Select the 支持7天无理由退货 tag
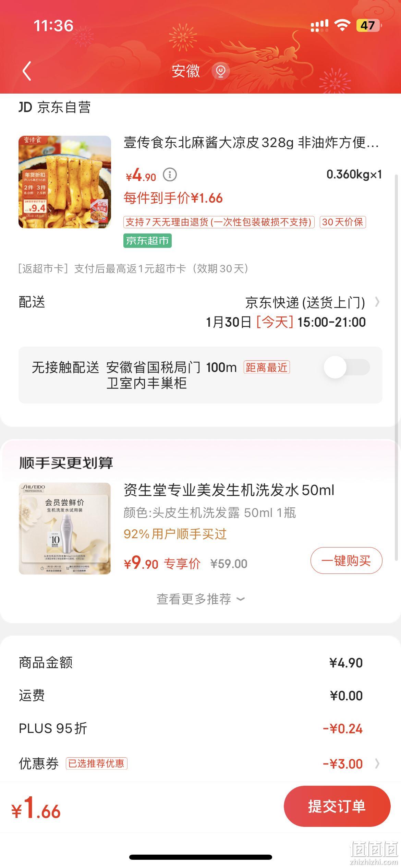Screen dimensions: 401x868 pyautogui.click(x=219, y=222)
